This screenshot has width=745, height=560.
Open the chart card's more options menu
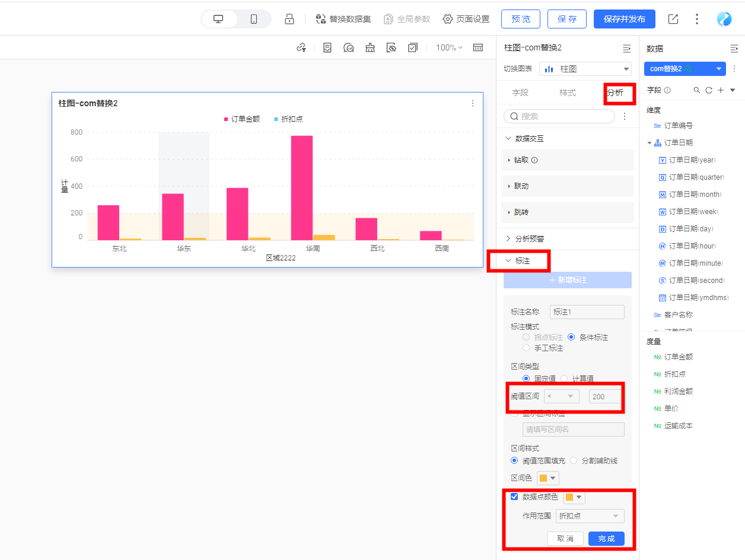point(473,103)
